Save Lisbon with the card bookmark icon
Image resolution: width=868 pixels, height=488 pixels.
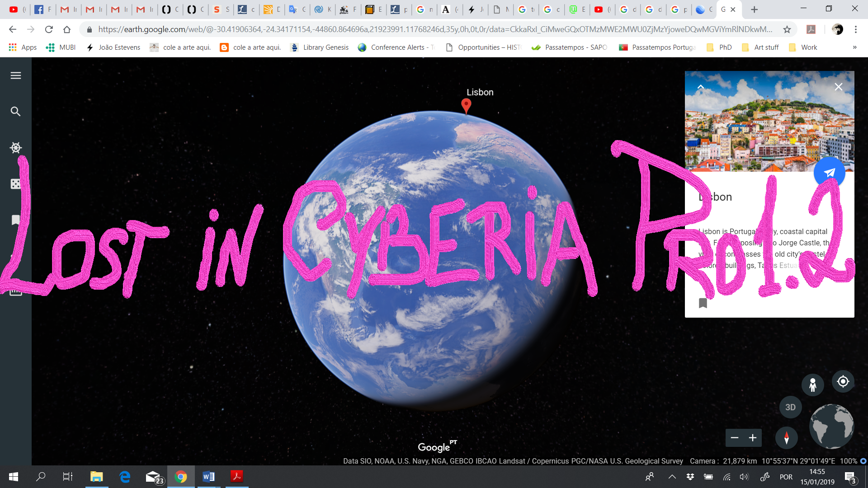pos(703,303)
